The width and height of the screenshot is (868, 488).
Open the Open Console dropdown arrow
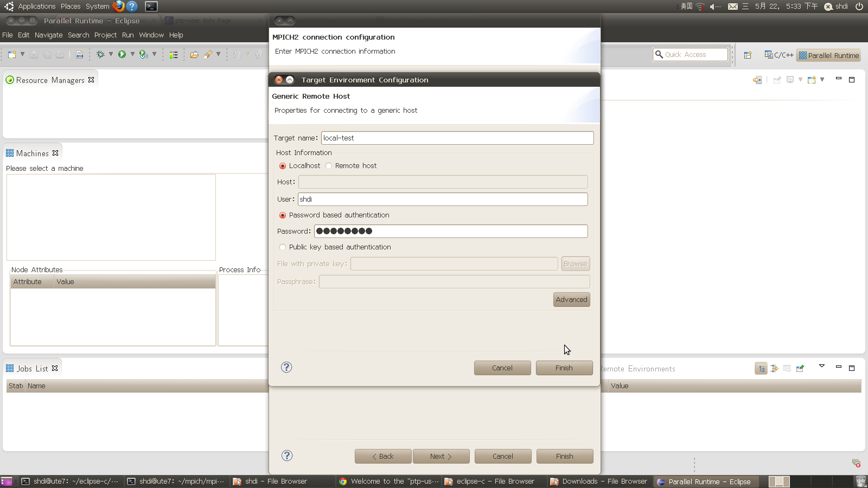[x=822, y=79]
